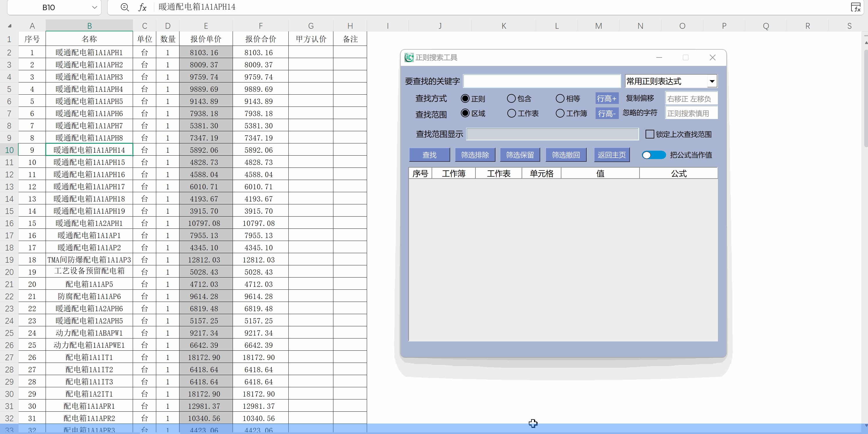Minimize the regex search tool dialog
This screenshot has height=434, width=868.
click(x=659, y=57)
